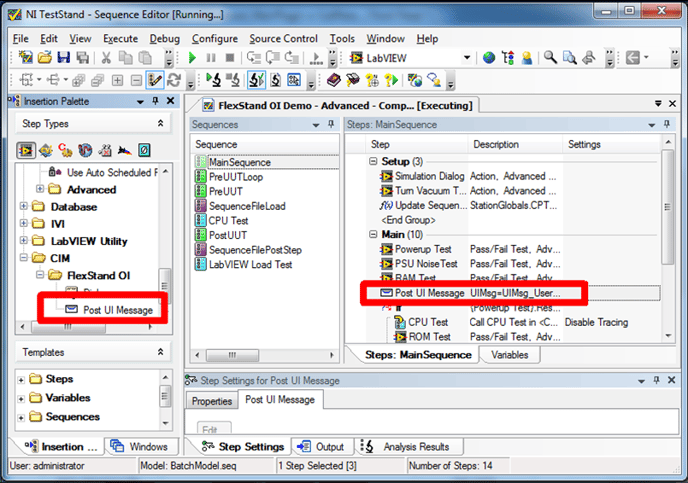
Task: Switch to the Variables tab
Action: (509, 355)
